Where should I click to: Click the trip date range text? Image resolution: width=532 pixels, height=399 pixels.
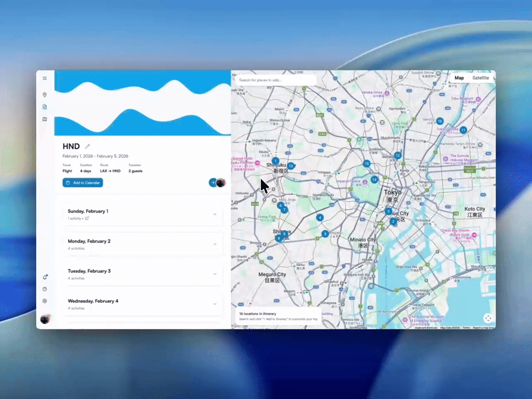(x=96, y=156)
